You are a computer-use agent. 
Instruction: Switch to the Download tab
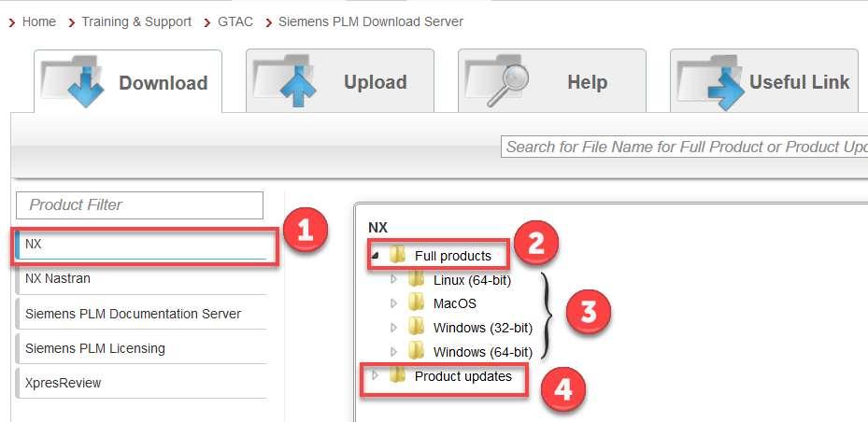pyautogui.click(x=128, y=81)
